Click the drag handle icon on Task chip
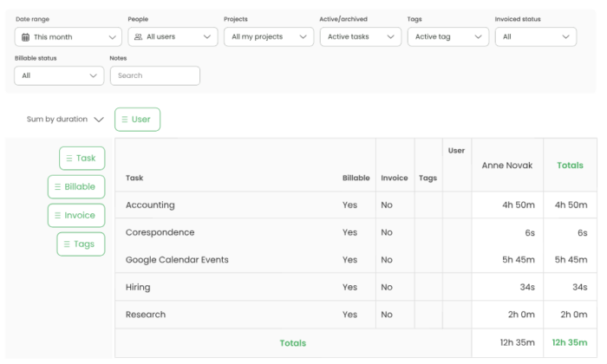This screenshot has width=607, height=364. pos(69,159)
